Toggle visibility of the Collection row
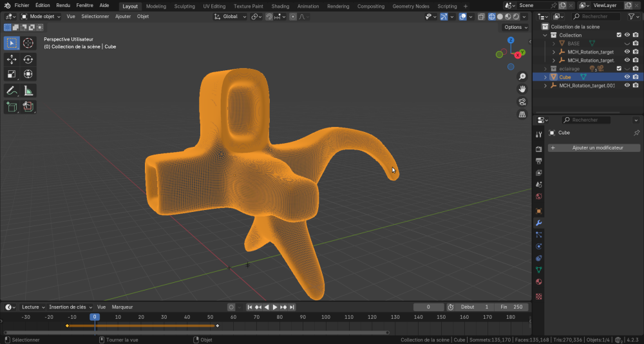644x344 pixels. [x=627, y=35]
